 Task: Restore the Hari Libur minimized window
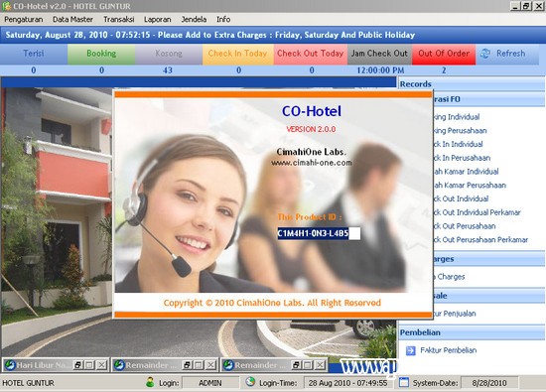coord(78,365)
